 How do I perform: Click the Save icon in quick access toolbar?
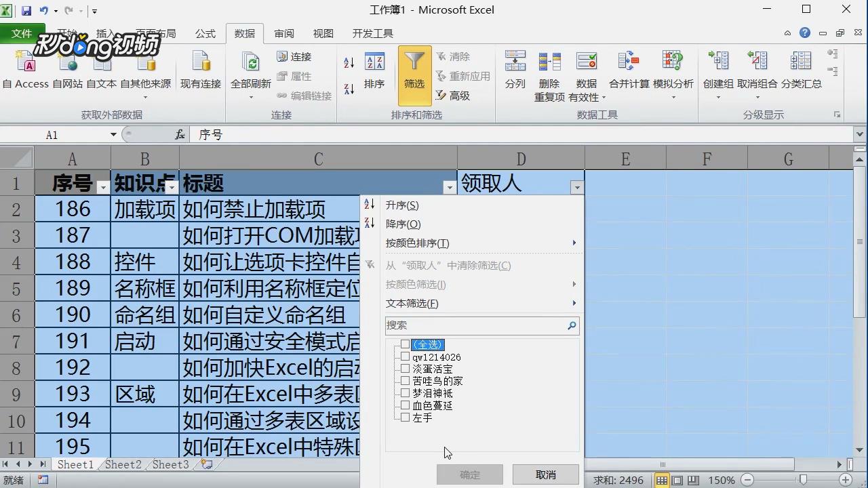pyautogui.click(x=26, y=10)
